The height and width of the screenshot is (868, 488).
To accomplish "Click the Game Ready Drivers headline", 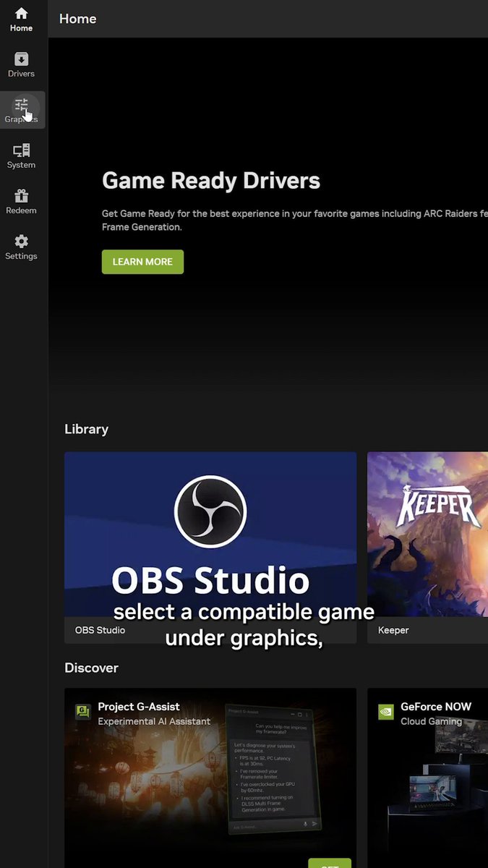I will click(x=211, y=180).
